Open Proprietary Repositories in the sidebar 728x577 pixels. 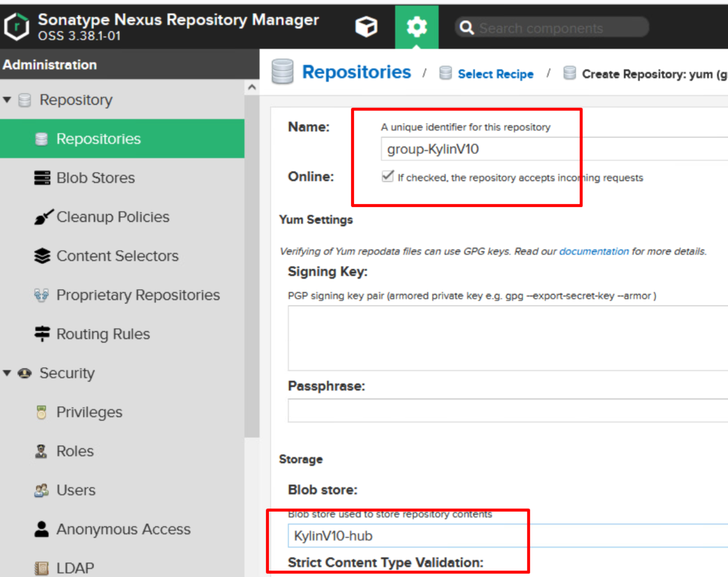[138, 295]
